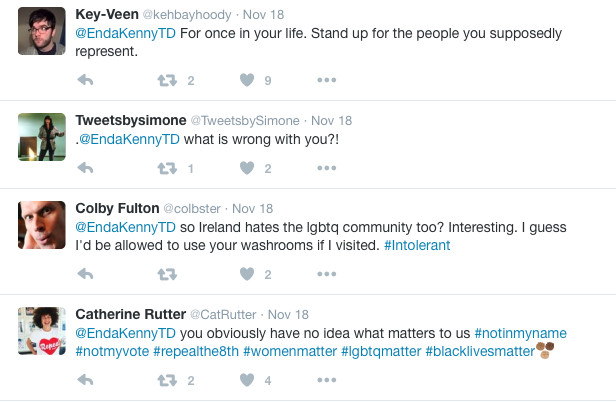
Task: Open Colby Fulton's profile name link
Action: coord(117,208)
